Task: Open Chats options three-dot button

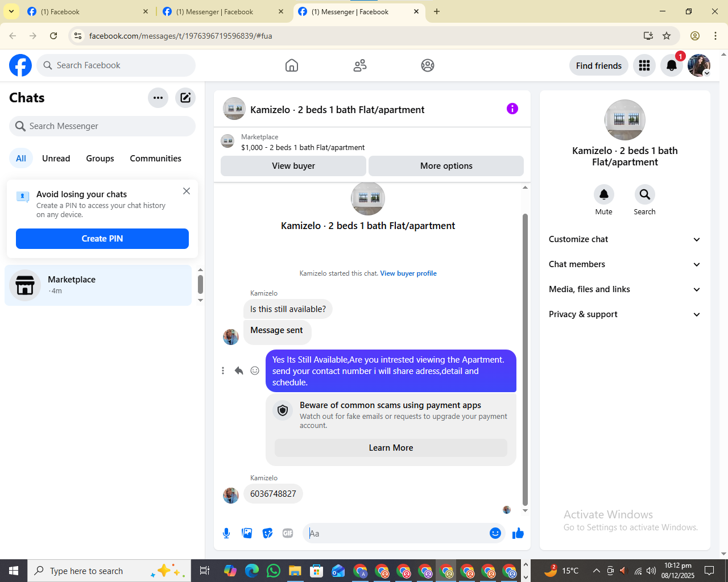Action: tap(158, 98)
